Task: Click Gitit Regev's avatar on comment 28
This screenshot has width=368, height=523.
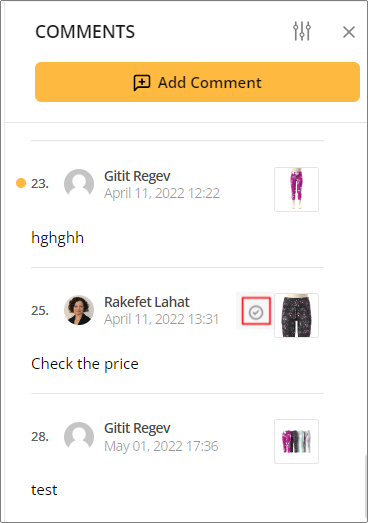Action: (79, 437)
